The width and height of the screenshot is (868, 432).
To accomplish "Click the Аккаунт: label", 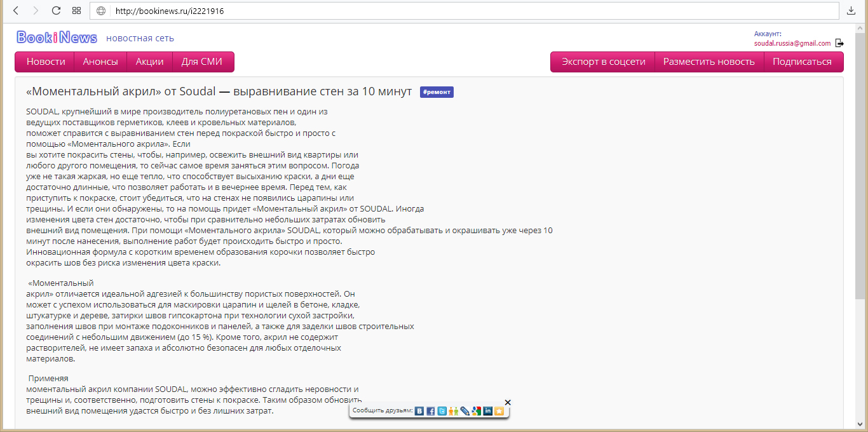I will (768, 34).
